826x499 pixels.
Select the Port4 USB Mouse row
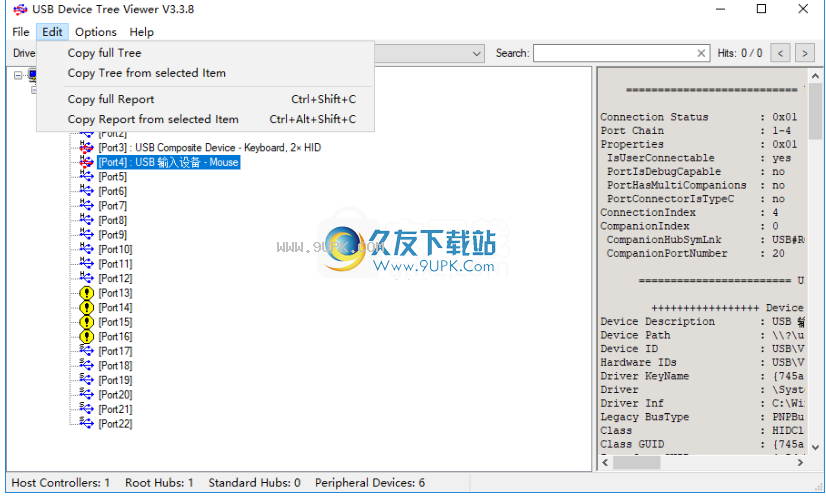[x=169, y=162]
